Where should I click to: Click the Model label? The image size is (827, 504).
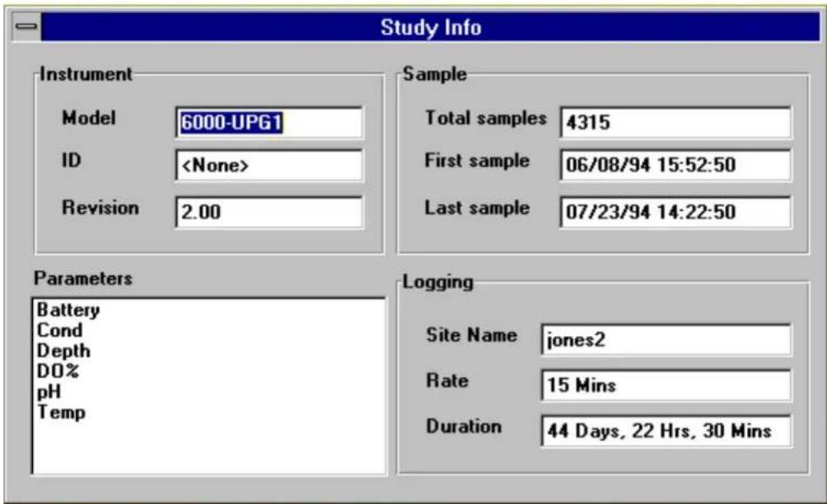pos(89,118)
